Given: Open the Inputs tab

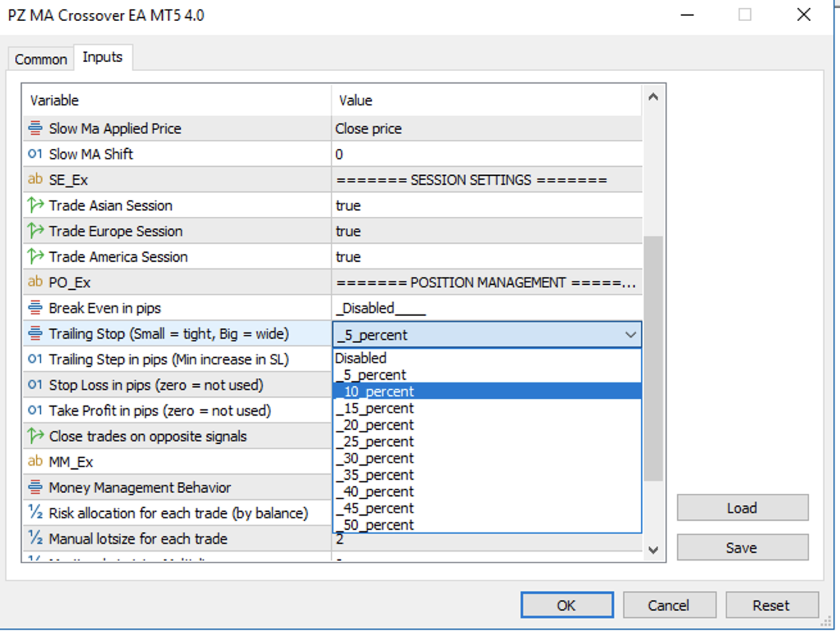Looking at the screenshot, I should [103, 57].
